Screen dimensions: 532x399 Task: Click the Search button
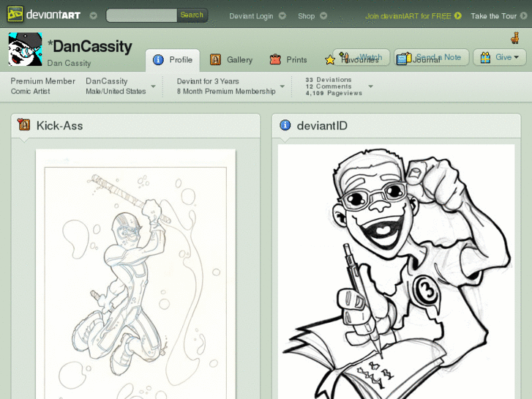pos(192,15)
